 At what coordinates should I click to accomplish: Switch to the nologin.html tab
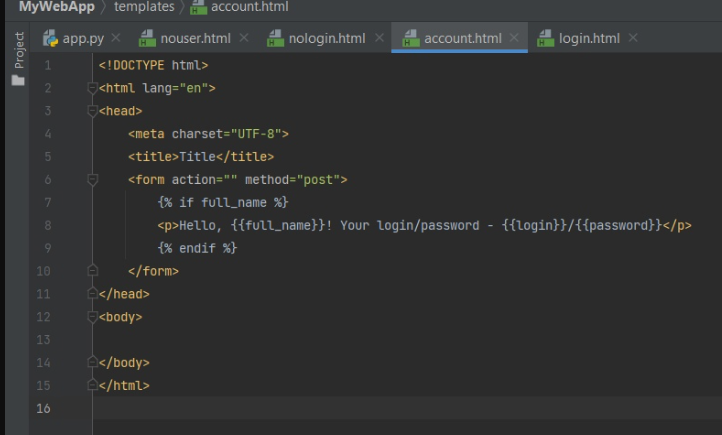click(x=326, y=38)
